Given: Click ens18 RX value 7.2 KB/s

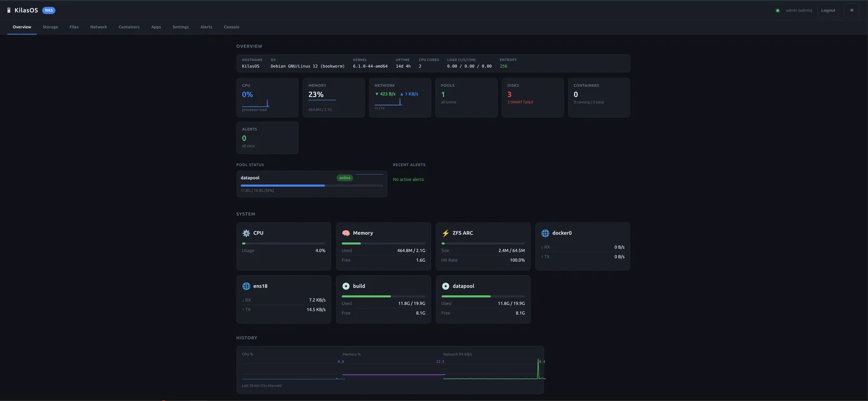Looking at the screenshot, I should (317, 300).
